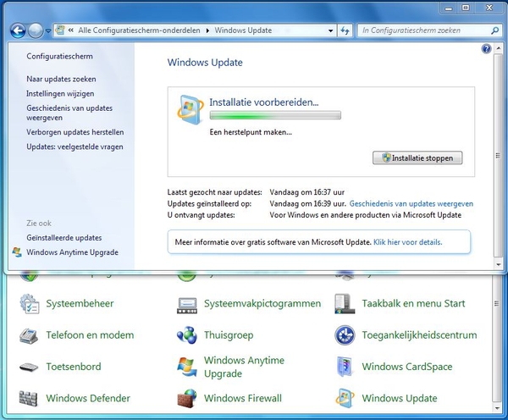Click the Toetsenbord keyboard icon
Screen dimensions: 508x420
click(29, 367)
